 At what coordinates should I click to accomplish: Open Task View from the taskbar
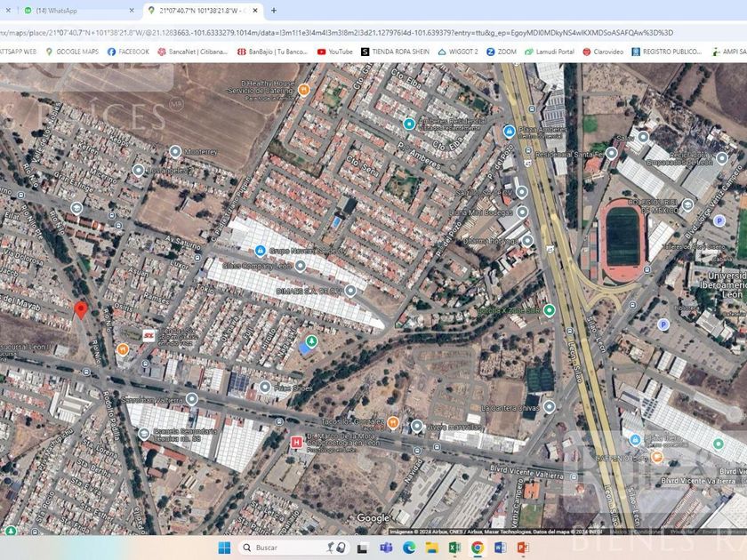[x=362, y=548]
